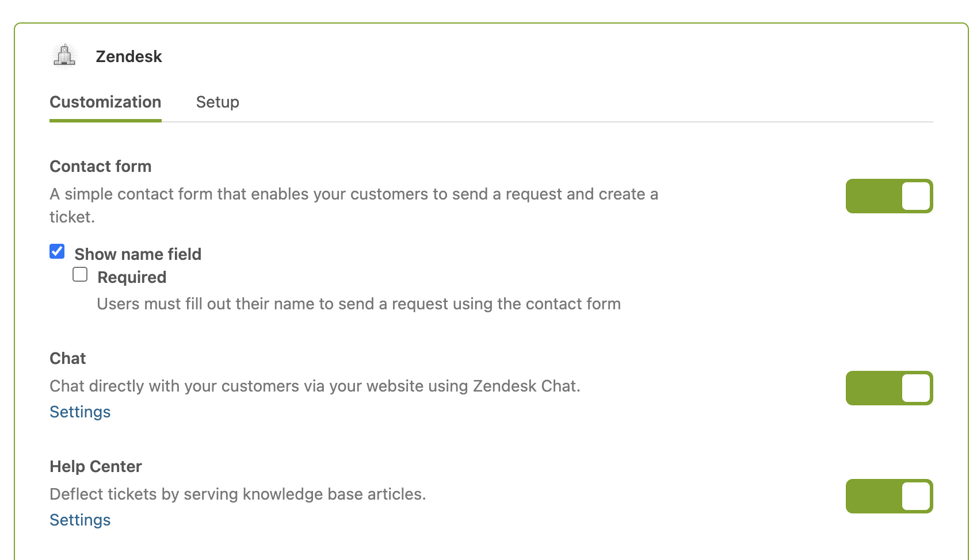Switch to the Customization tab
Viewport: 977px width, 560px height.
point(105,102)
